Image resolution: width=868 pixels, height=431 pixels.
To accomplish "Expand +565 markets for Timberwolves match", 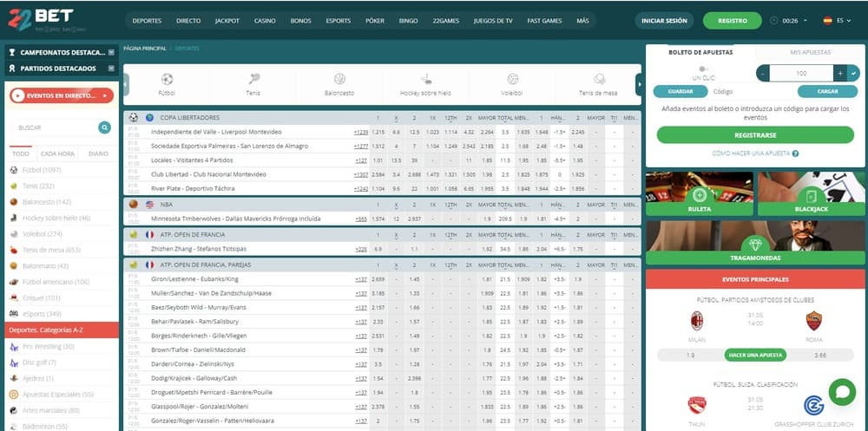I will (361, 219).
